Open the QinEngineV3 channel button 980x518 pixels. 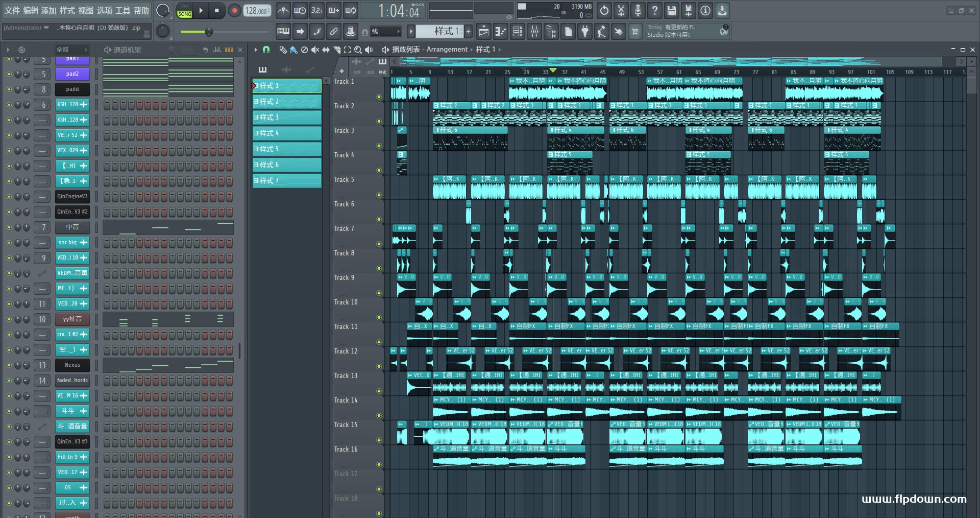72,197
